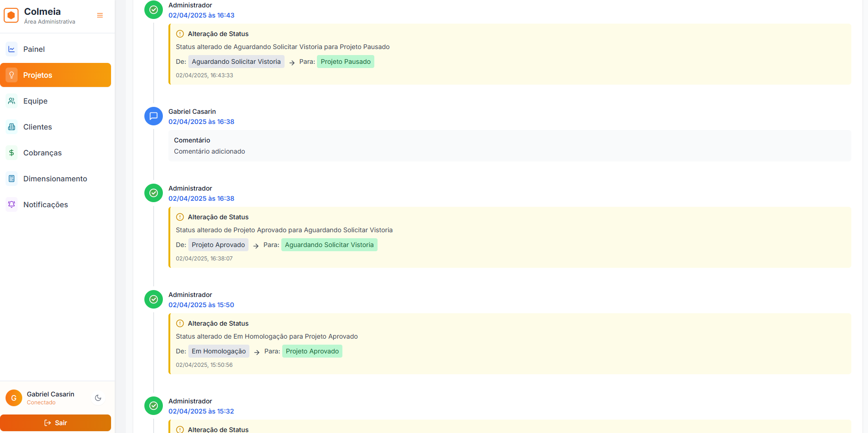Click blue comment bubble timeline icon
868x433 pixels.
tap(154, 116)
